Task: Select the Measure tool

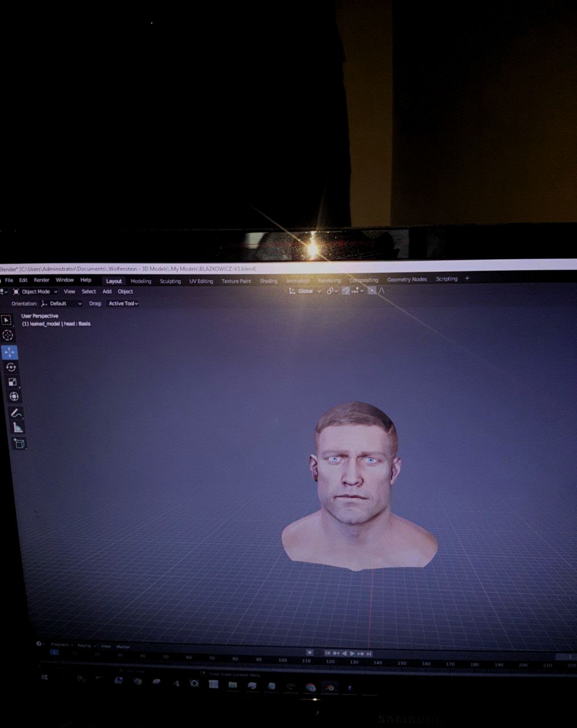Action: [x=18, y=428]
